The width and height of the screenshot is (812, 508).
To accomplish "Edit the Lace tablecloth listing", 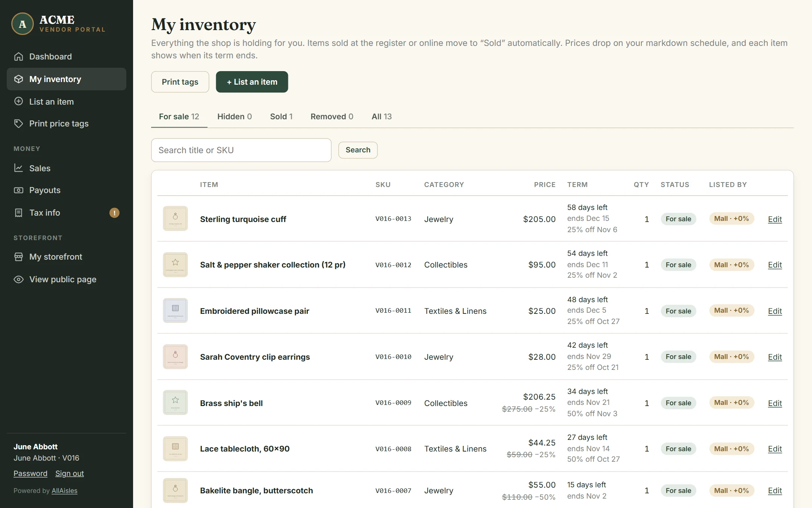I will point(775,449).
